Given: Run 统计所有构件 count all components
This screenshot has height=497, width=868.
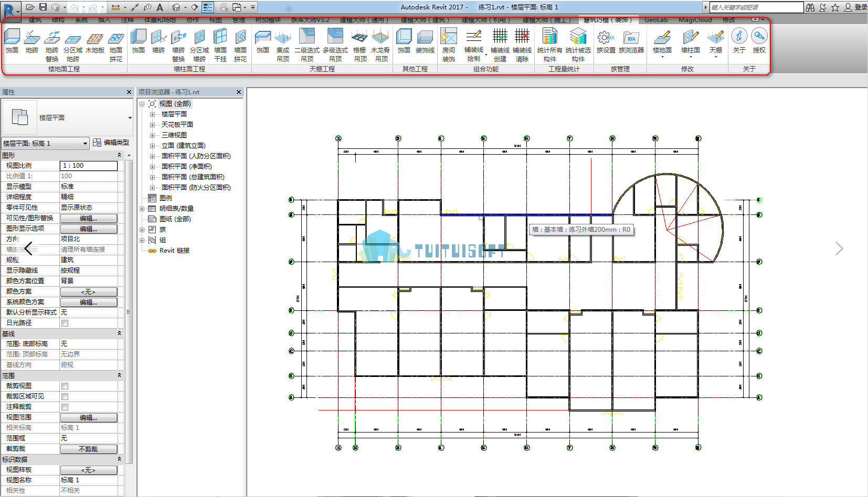Looking at the screenshot, I should 550,46.
